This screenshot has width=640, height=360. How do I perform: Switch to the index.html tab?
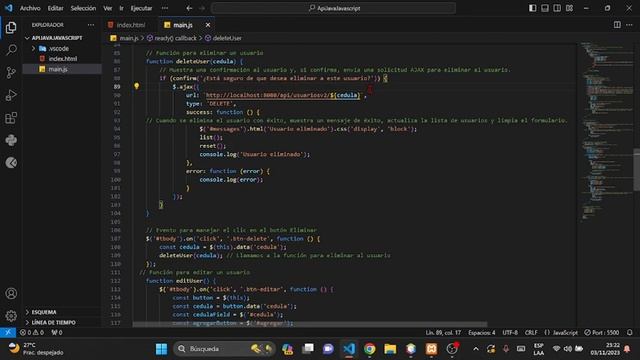pyautogui.click(x=131, y=25)
